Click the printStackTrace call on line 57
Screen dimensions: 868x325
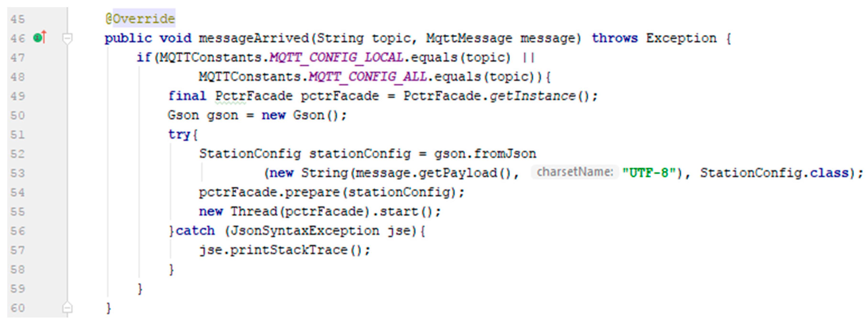click(288, 250)
